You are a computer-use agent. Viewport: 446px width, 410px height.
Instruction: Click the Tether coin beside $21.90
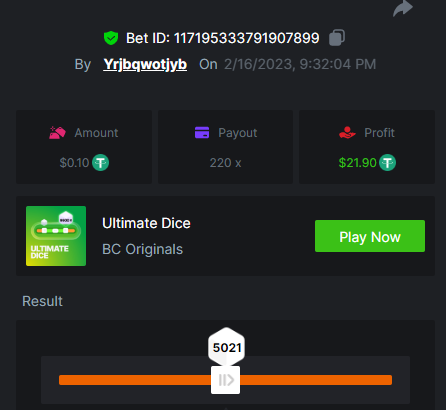387,163
